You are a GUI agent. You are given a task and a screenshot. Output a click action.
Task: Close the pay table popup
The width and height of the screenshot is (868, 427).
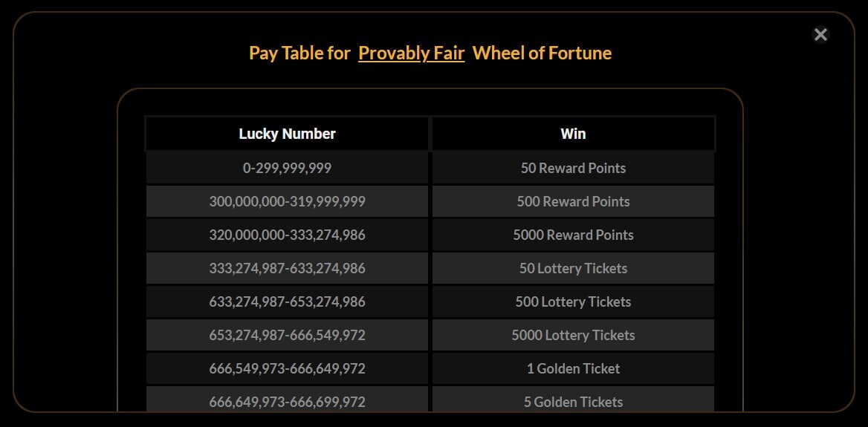coord(820,35)
